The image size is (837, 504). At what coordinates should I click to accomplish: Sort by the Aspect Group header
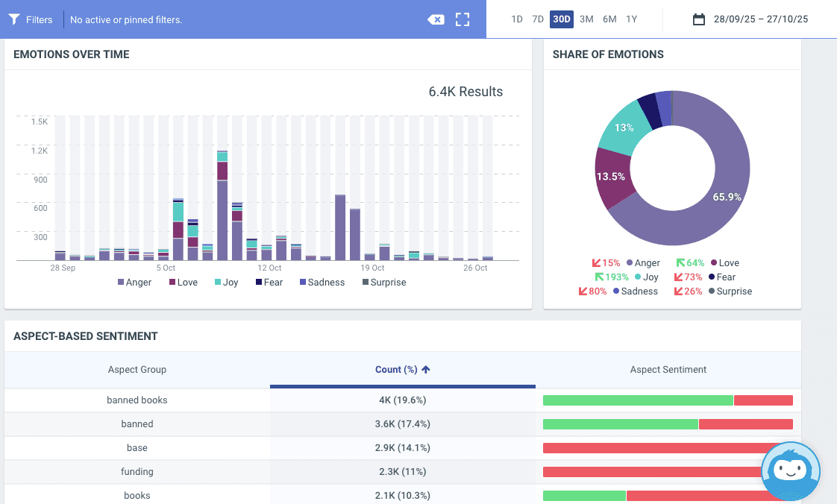pyautogui.click(x=137, y=369)
